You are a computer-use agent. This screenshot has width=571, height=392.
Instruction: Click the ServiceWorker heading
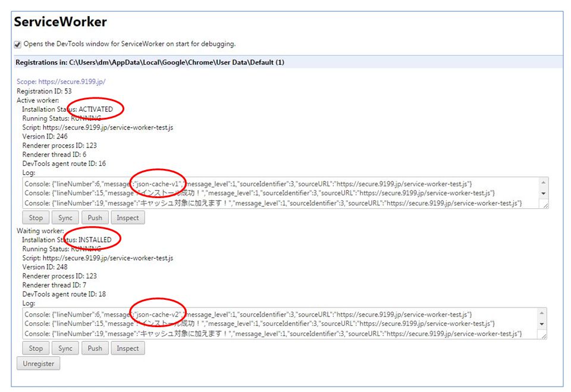(x=61, y=22)
